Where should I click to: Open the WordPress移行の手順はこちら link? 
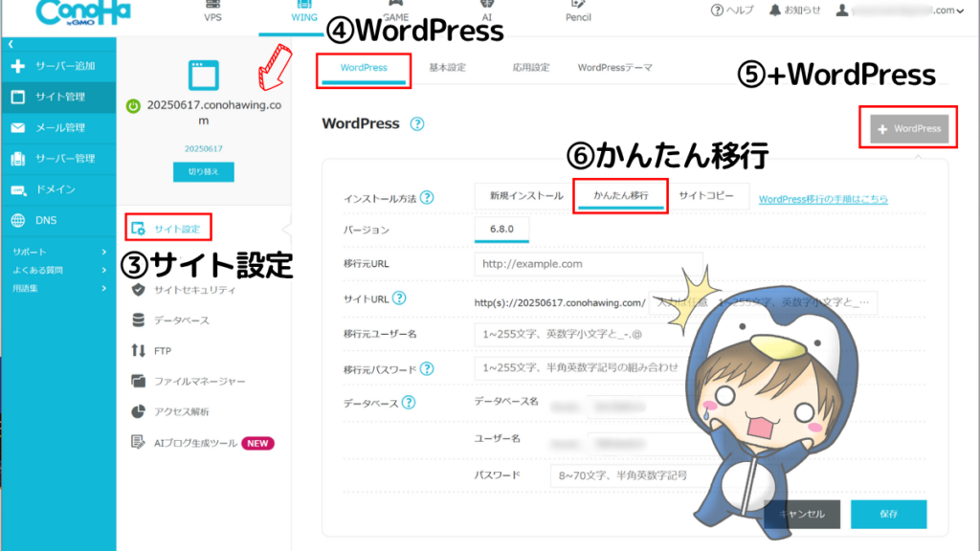(823, 199)
